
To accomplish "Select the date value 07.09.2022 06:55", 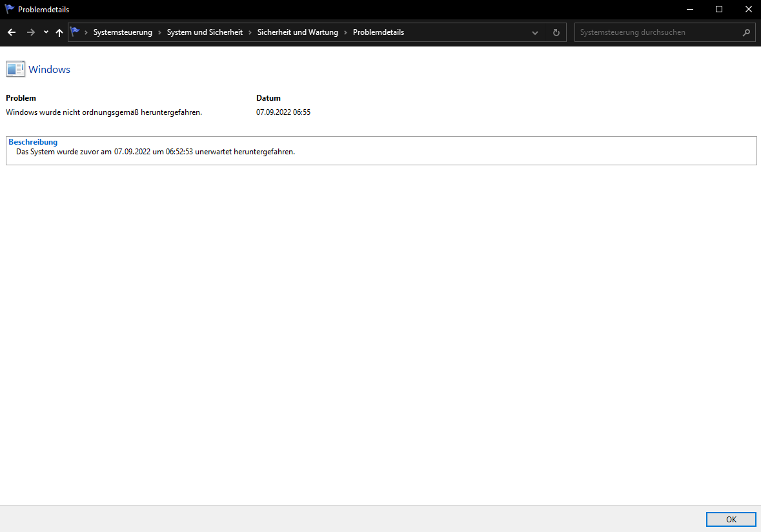I will (x=283, y=112).
